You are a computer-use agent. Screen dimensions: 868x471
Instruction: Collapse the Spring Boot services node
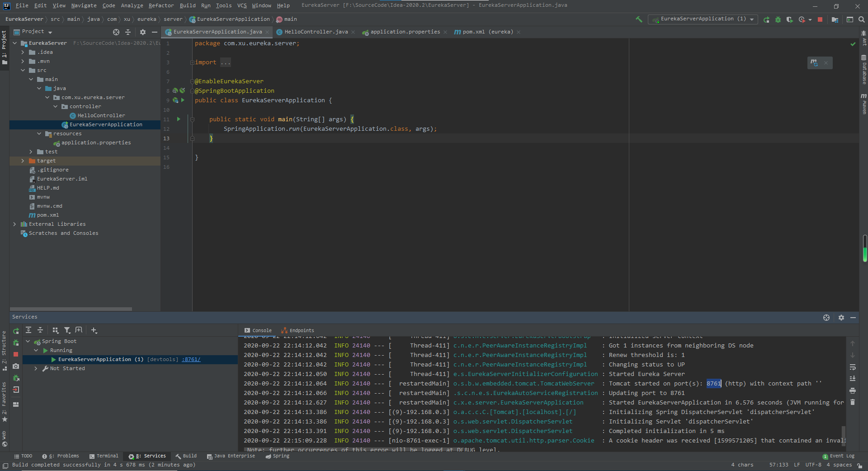(28, 342)
